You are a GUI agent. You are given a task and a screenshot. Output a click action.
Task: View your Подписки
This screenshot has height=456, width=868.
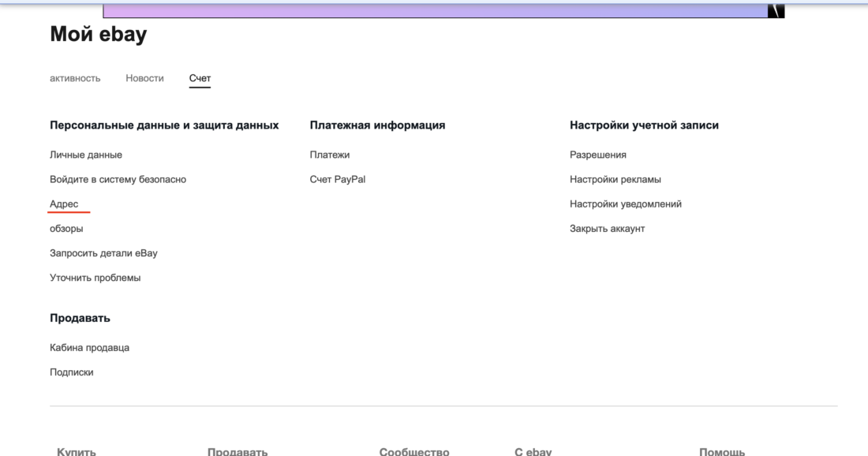[x=72, y=371]
